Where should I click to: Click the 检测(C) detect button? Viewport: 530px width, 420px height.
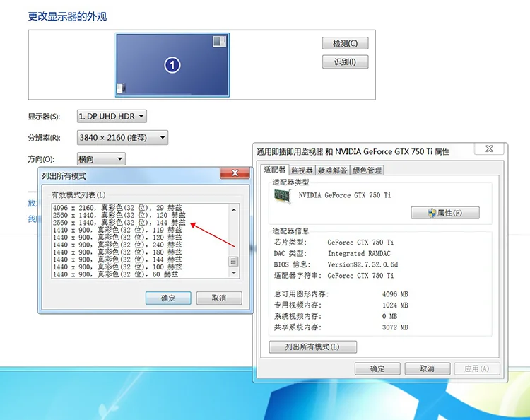(345, 43)
